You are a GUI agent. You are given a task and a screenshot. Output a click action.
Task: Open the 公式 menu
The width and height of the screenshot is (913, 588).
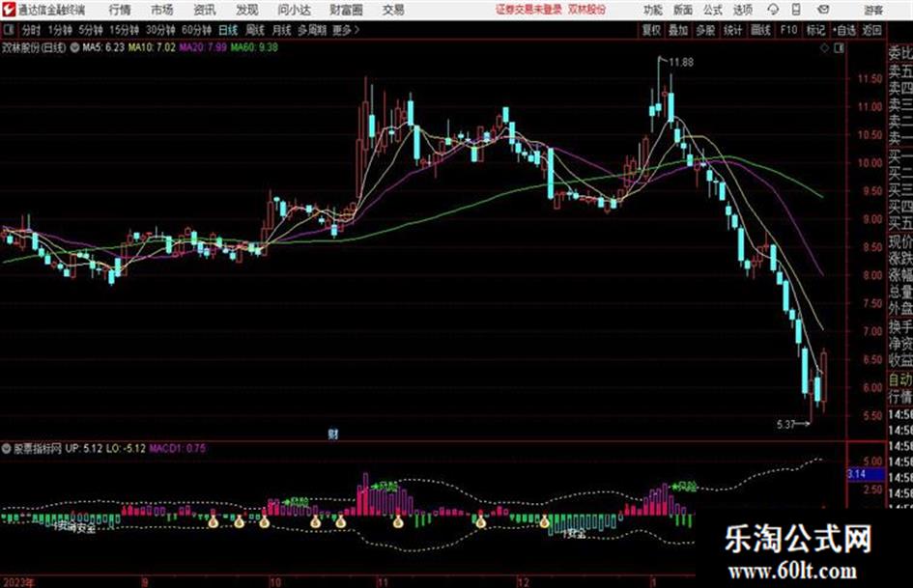[713, 10]
